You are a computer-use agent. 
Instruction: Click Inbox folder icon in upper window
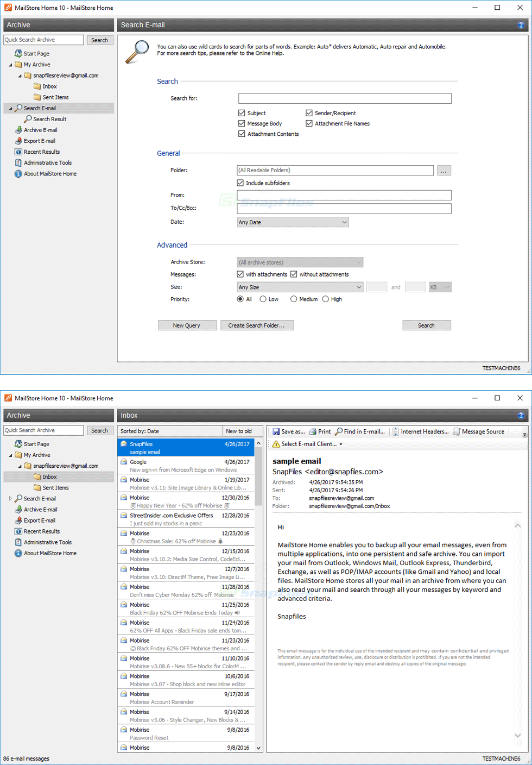pyautogui.click(x=37, y=86)
